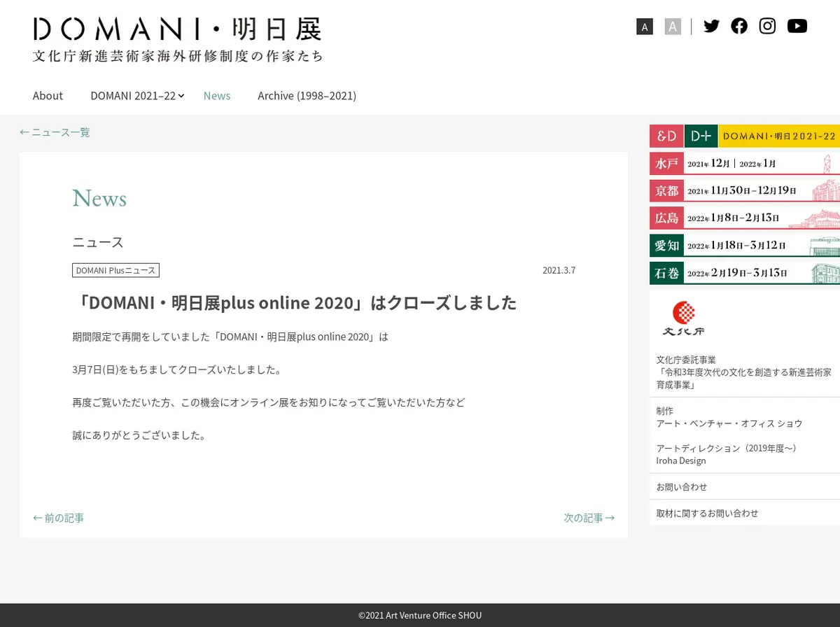Click the article title about plus online 2020

click(x=294, y=302)
